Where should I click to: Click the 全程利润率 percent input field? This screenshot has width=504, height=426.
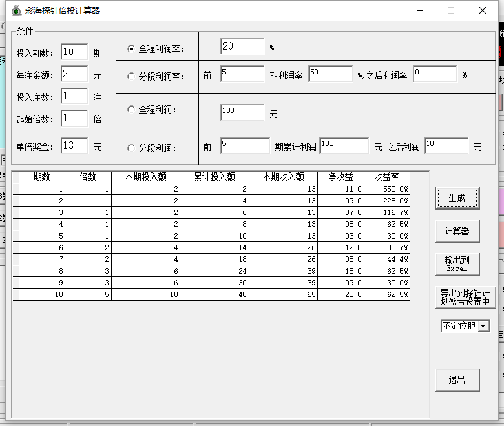(x=242, y=46)
